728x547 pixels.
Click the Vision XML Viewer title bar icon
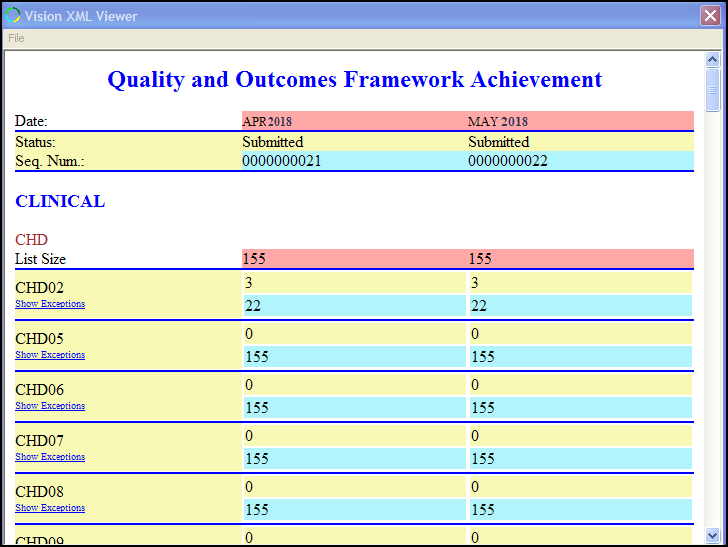(13, 16)
